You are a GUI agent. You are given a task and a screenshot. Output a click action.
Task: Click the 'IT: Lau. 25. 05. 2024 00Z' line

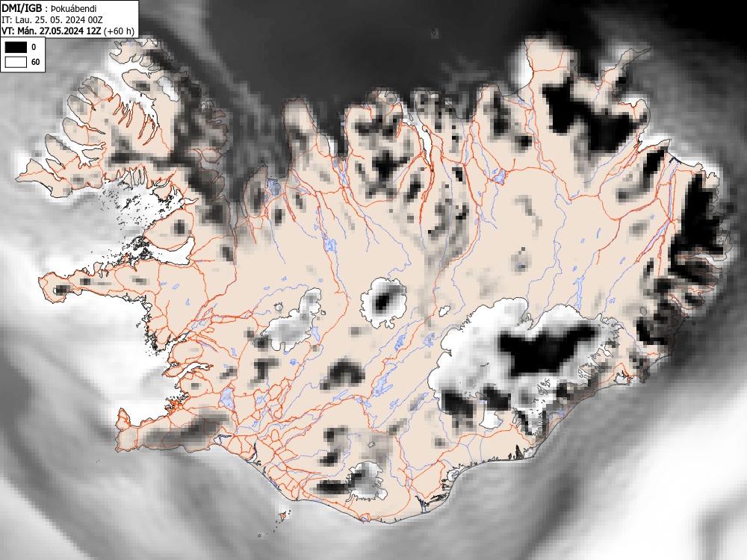(x=52, y=20)
